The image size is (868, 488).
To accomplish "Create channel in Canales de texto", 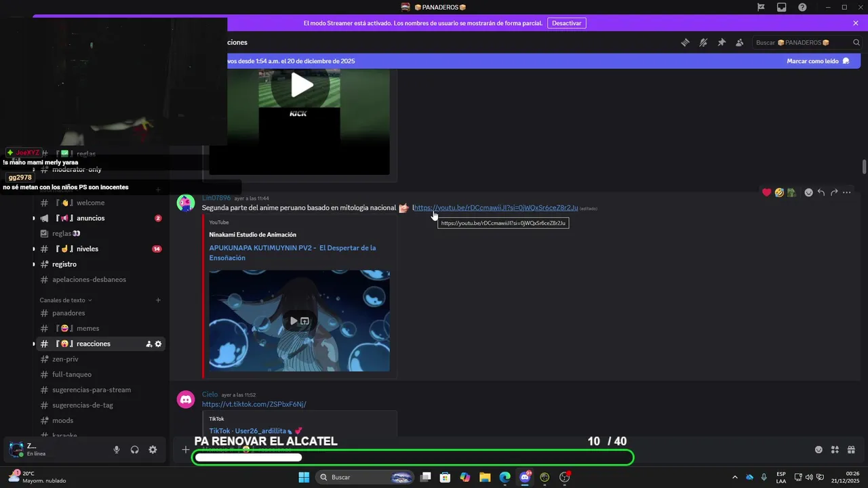I will click(x=158, y=300).
